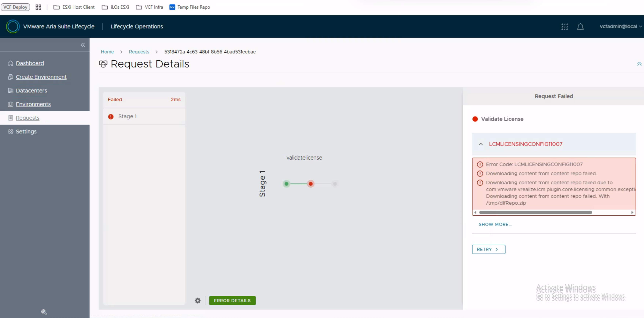644x318 pixels.
Task: Open the application grid switcher icon
Action: (564, 27)
